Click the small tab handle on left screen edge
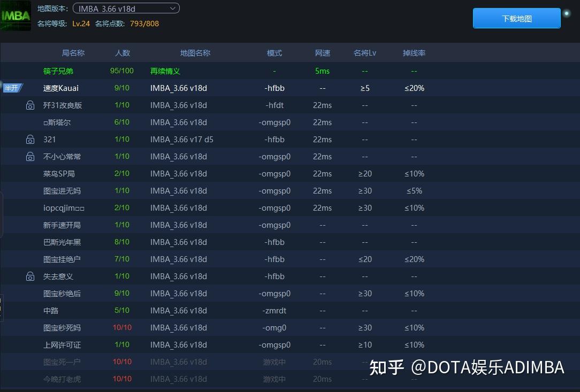Image resolution: width=580 pixels, height=392 pixels. pyautogui.click(x=2, y=213)
